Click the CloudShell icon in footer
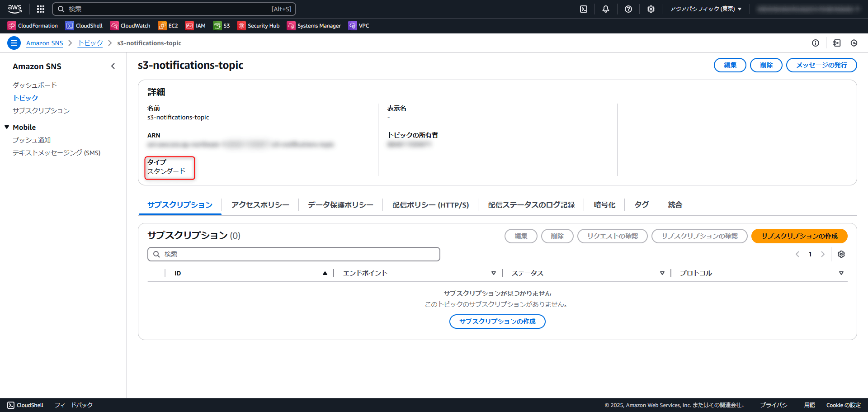Viewport: 868px width, 412px height. click(11, 405)
